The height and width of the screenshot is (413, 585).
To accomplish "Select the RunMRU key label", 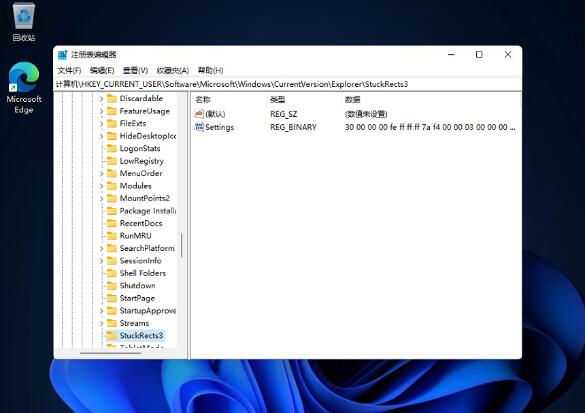I will [x=135, y=236].
